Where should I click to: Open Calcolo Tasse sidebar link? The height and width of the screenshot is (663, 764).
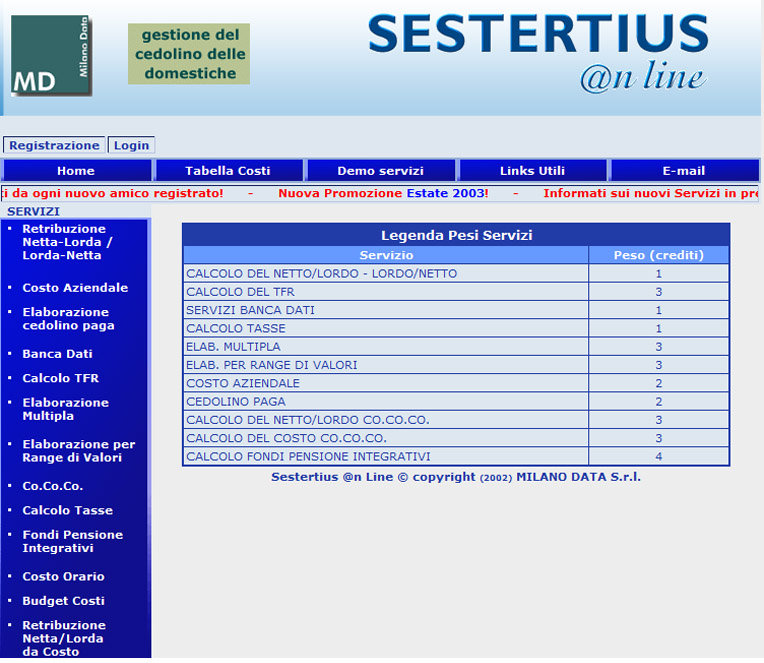67,511
